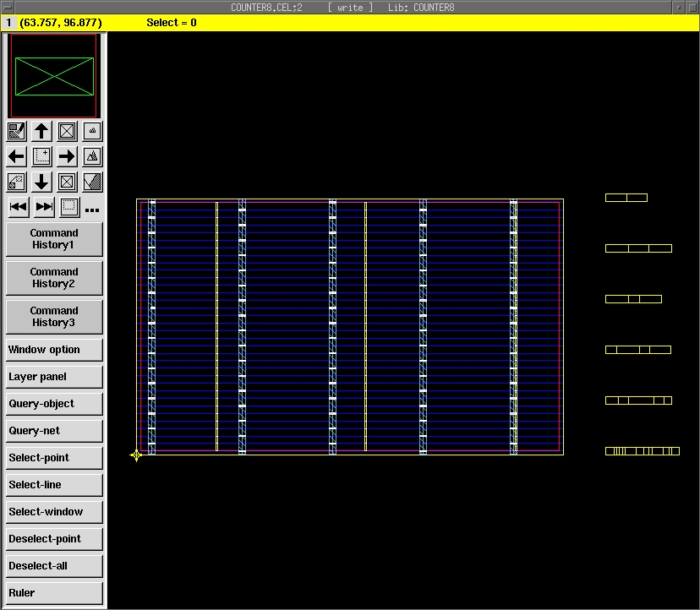Click the small mountain zoom-out icon
Screen dimensions: 700x610
coord(92,131)
